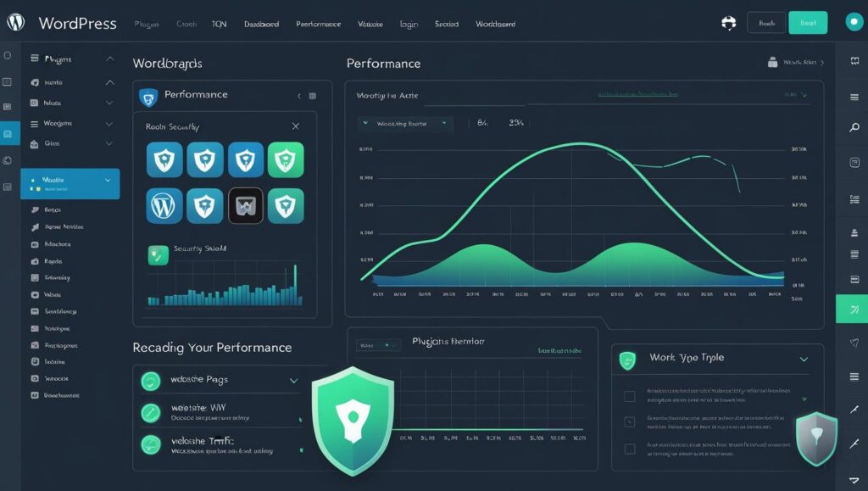Select the last top navigation item 'Worldbaerd'

tap(495, 25)
